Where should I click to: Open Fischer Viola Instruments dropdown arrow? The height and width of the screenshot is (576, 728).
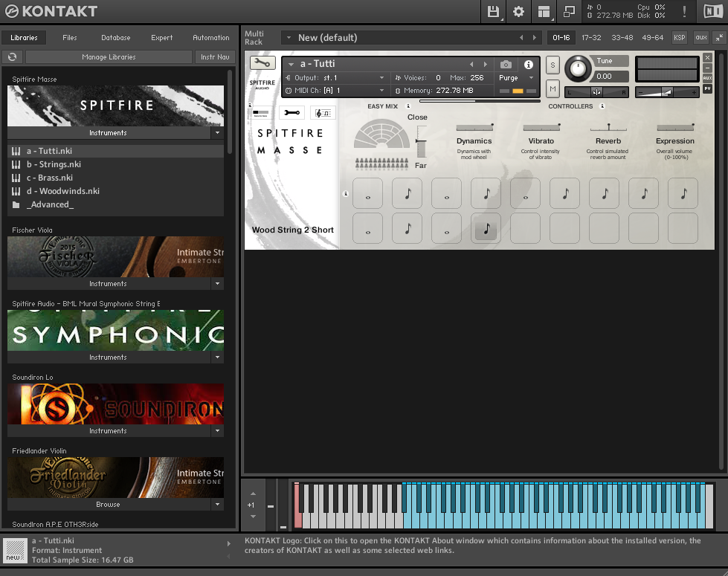click(217, 284)
